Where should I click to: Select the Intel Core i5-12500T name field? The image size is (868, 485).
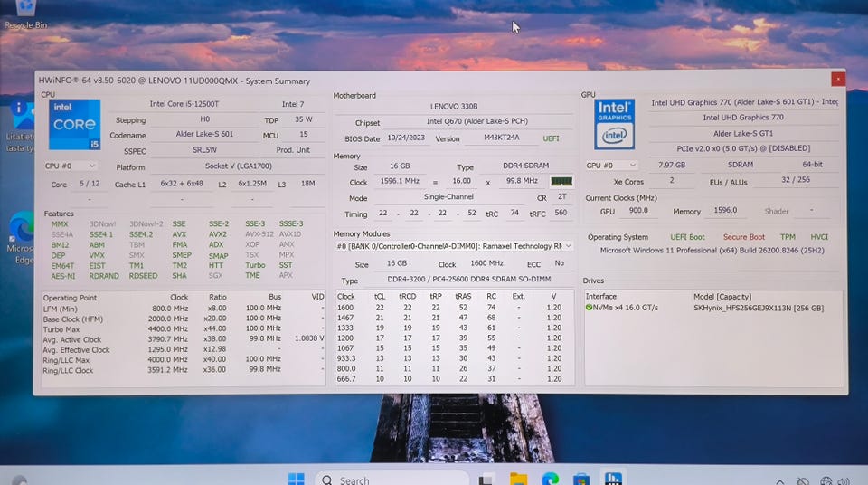click(x=184, y=104)
